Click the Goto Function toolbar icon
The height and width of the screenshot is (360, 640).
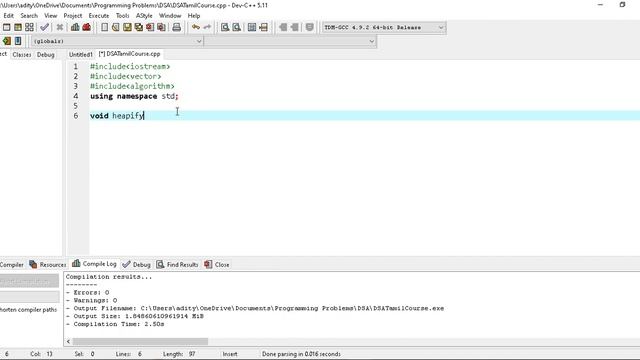[x=252, y=27]
